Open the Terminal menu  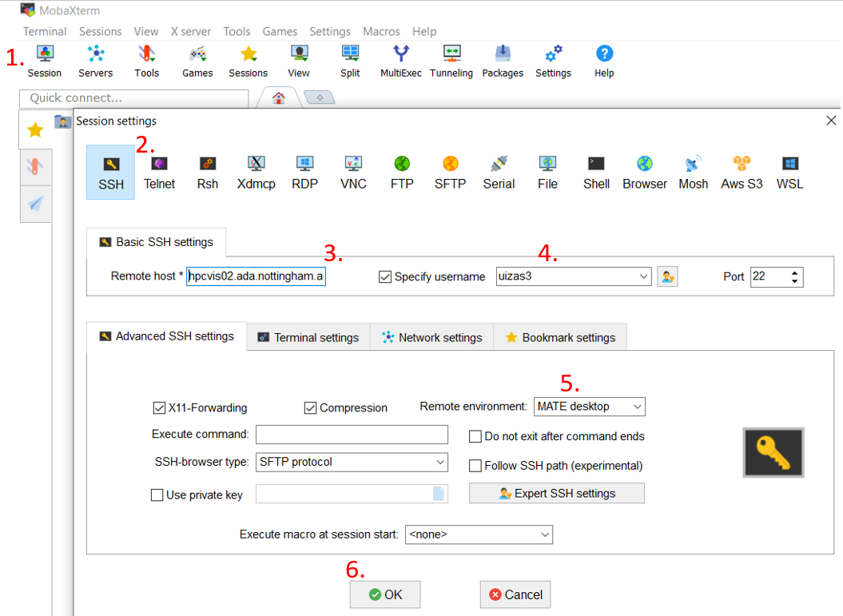(45, 32)
